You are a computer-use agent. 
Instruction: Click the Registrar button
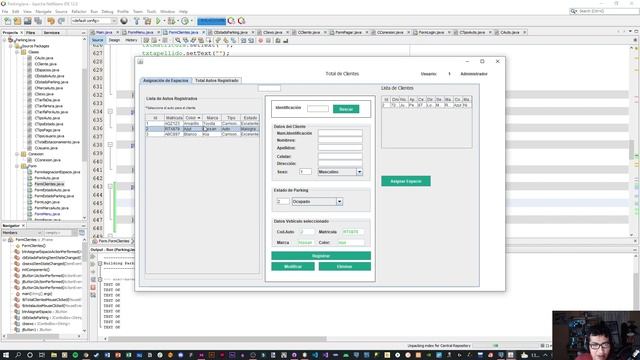click(321, 256)
